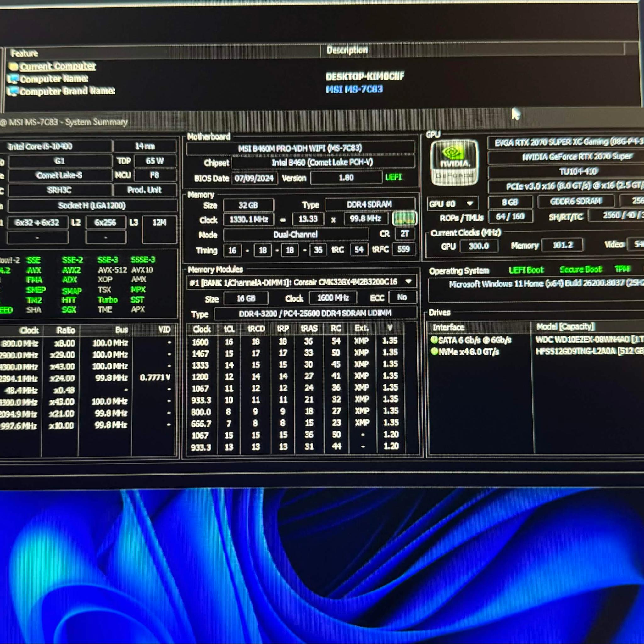Click the module clock 1600 MHz value

[x=333, y=297]
